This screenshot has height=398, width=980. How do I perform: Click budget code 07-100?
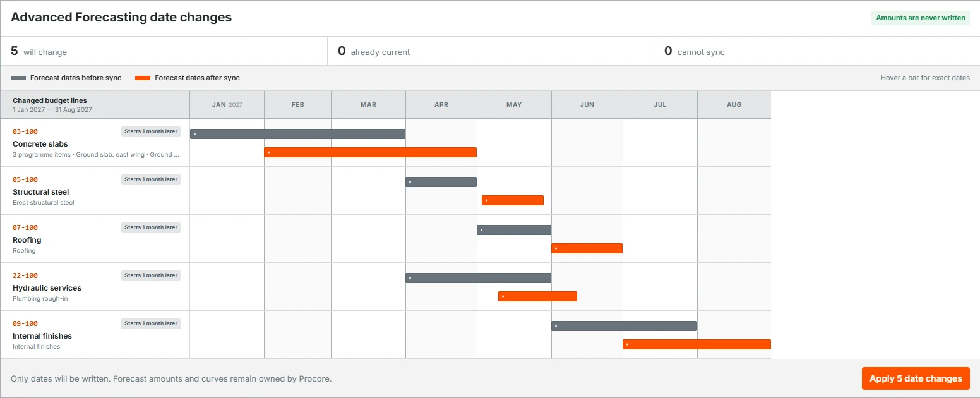25,227
